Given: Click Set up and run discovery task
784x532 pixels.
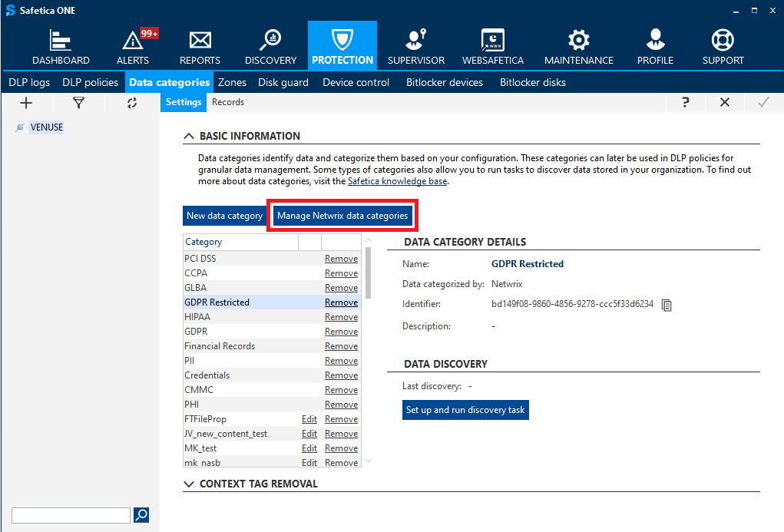Looking at the screenshot, I should 465,410.
